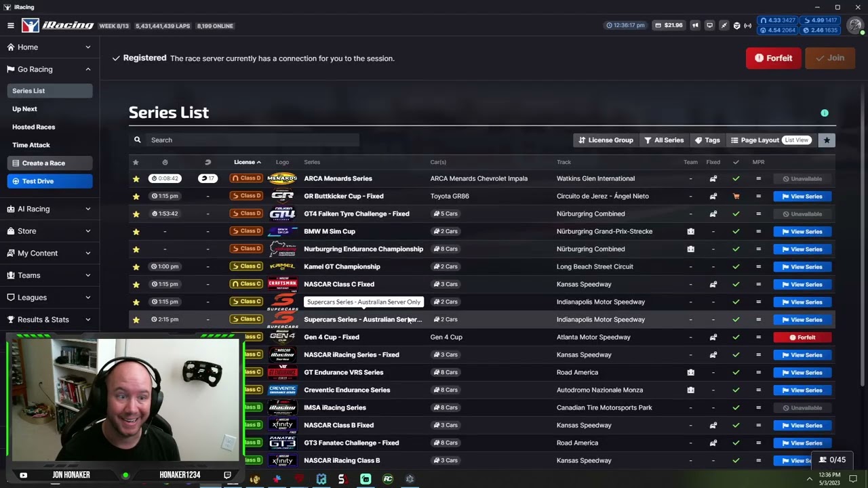Forfeit Gen 4 Cup - Fixed race
Image resolution: width=868 pixels, height=488 pixels.
point(802,338)
